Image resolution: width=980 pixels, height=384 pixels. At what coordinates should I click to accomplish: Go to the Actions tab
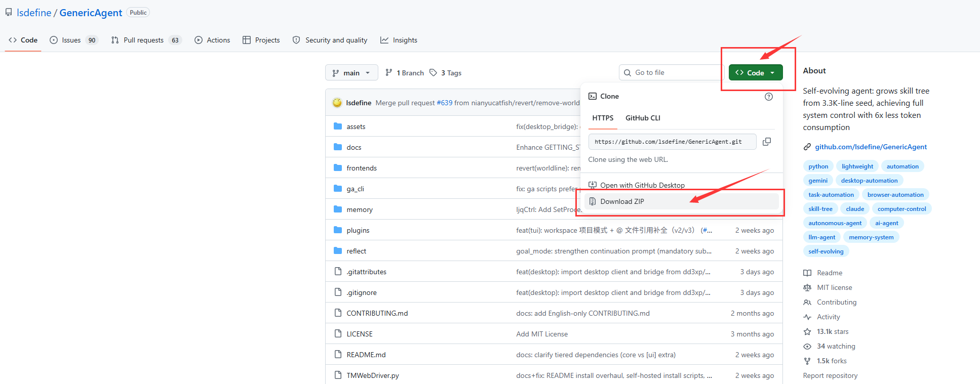point(212,40)
